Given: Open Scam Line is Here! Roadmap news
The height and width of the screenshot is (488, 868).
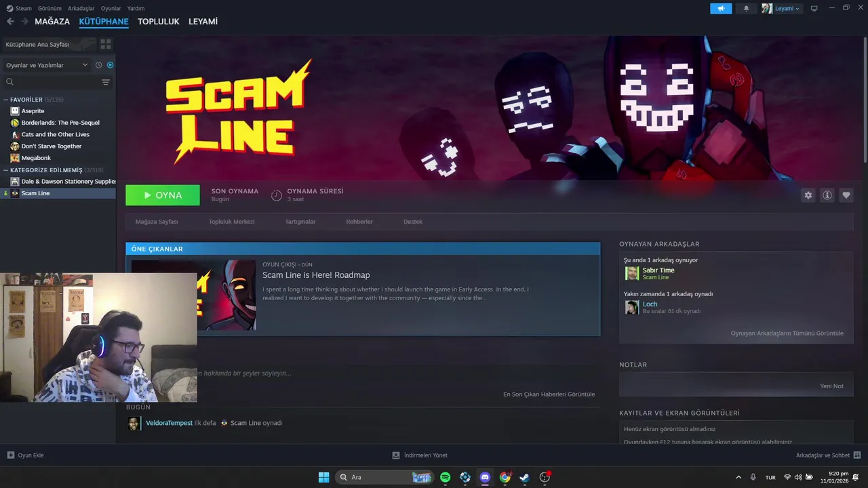Looking at the screenshot, I should 316,275.
